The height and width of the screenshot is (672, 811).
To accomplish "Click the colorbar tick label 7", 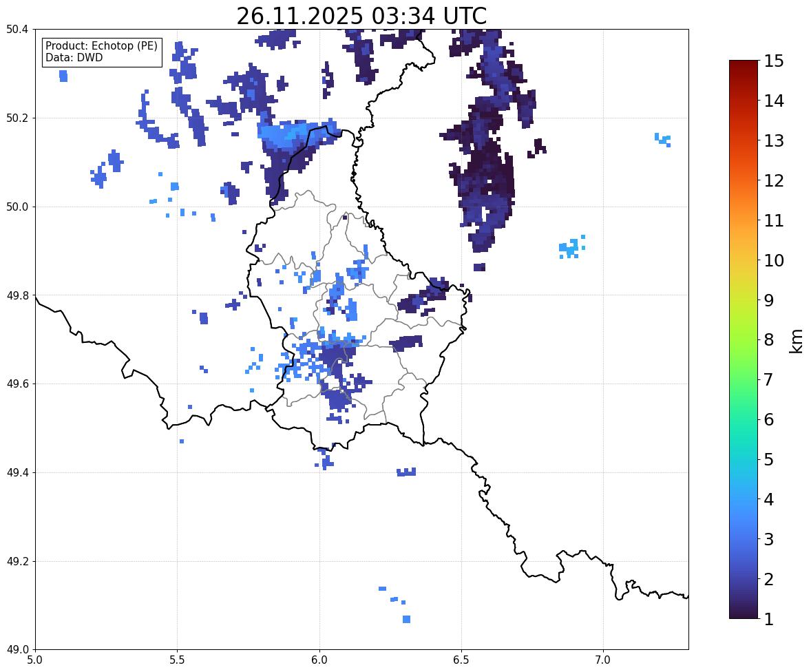I will pyautogui.click(x=769, y=379).
